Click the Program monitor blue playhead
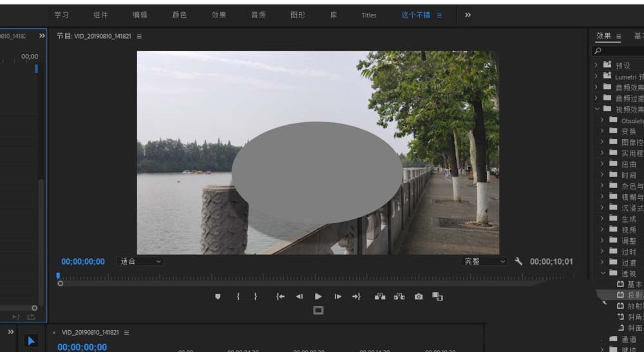This screenshot has width=644, height=352. tap(58, 275)
